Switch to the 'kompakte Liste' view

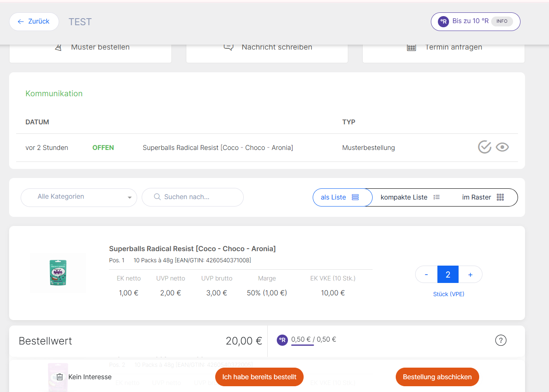(x=410, y=197)
